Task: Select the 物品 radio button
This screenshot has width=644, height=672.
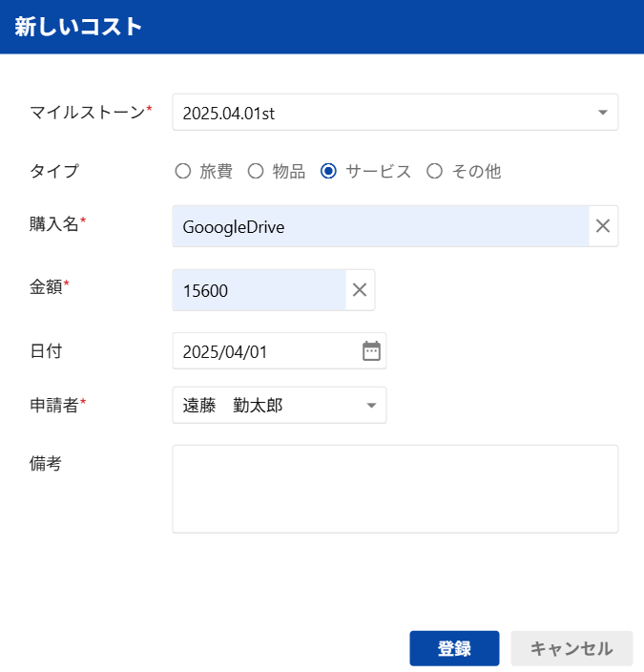Action: click(256, 171)
